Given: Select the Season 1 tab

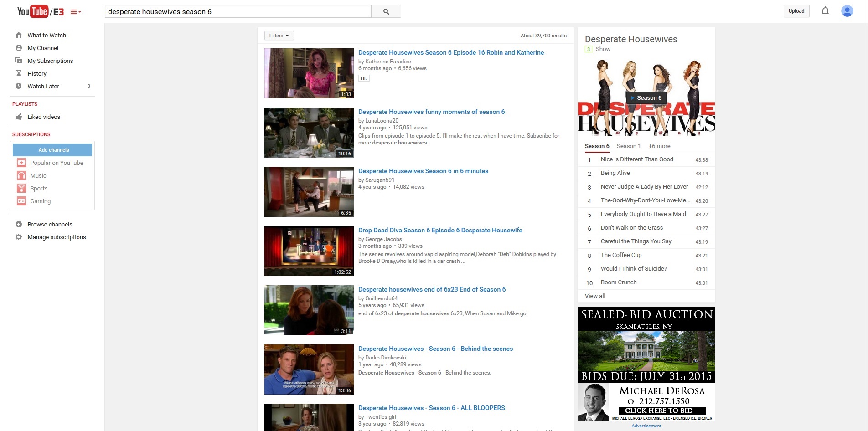Looking at the screenshot, I should point(629,146).
